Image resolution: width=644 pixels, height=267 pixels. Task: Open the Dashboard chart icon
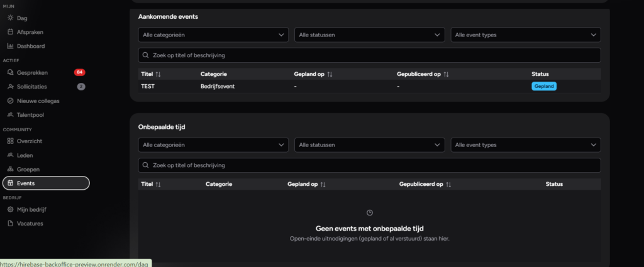click(x=11, y=46)
